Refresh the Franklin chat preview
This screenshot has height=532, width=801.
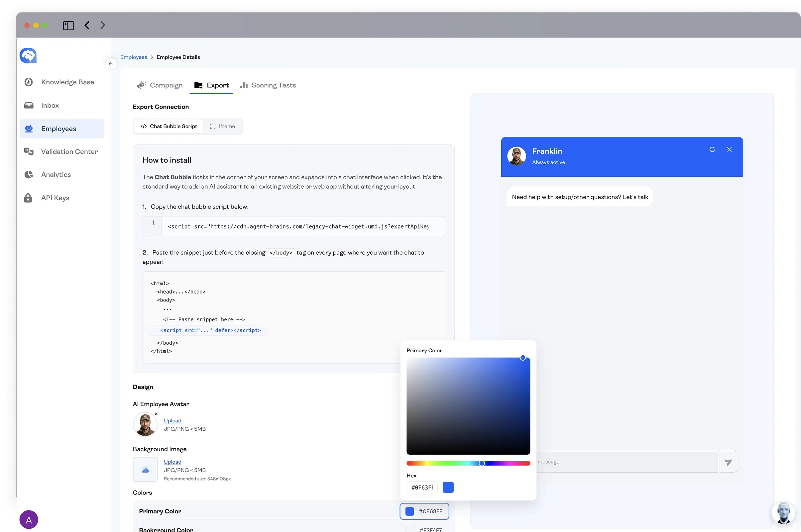(712, 149)
